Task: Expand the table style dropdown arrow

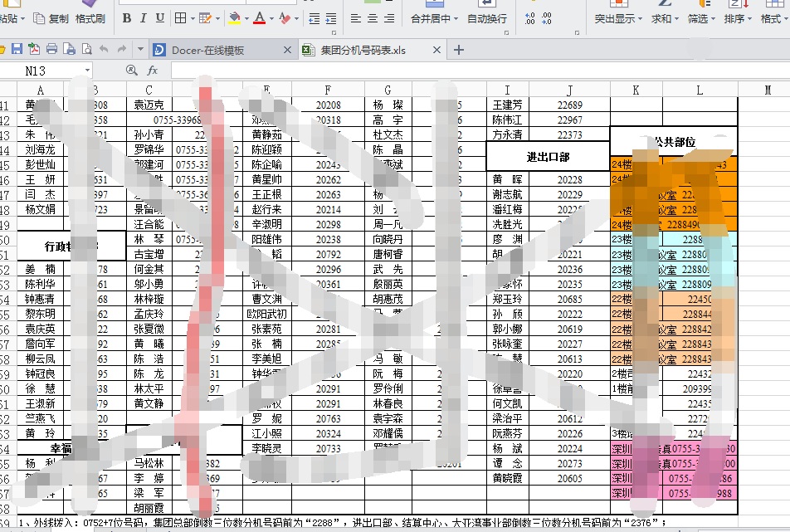Action: 217,19
